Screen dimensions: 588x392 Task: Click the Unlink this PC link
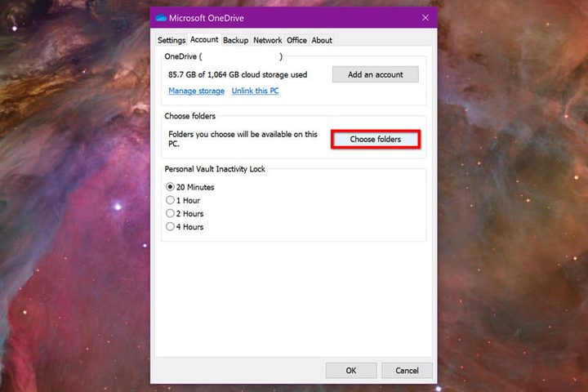pyautogui.click(x=255, y=91)
